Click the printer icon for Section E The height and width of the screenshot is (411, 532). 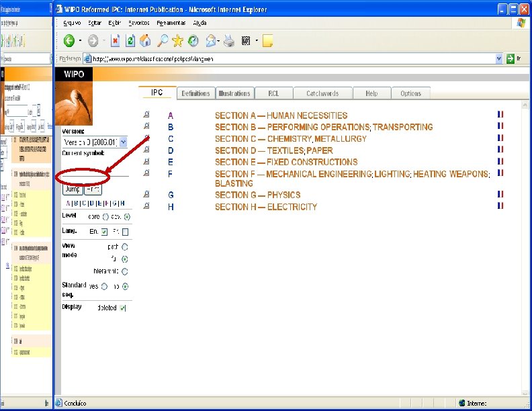pos(146,161)
